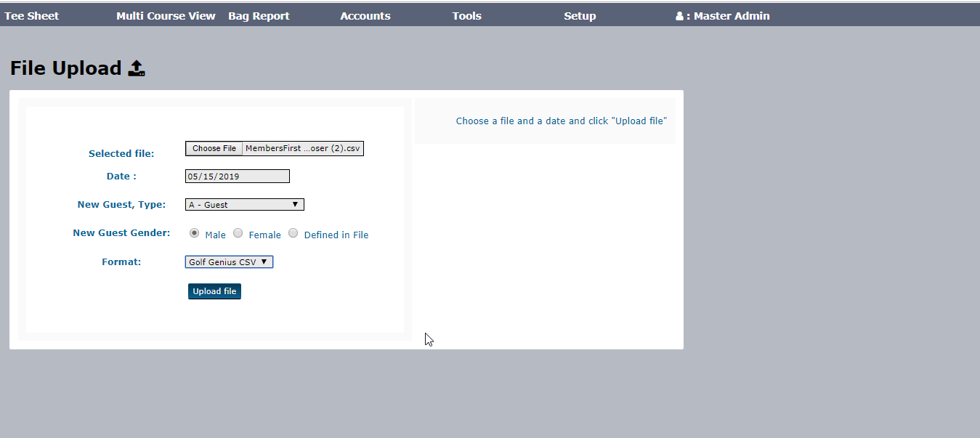Click the 'Date :' label
The height and width of the screenshot is (438, 980).
(x=121, y=176)
